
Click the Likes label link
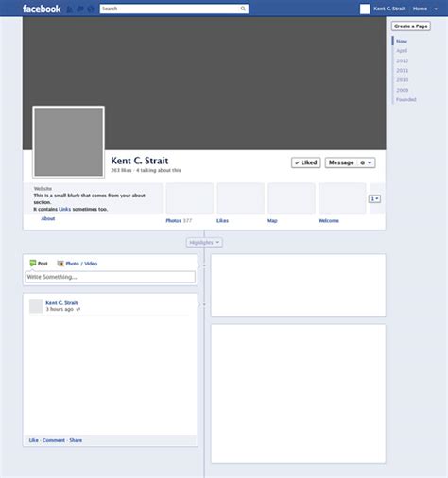[x=222, y=221]
